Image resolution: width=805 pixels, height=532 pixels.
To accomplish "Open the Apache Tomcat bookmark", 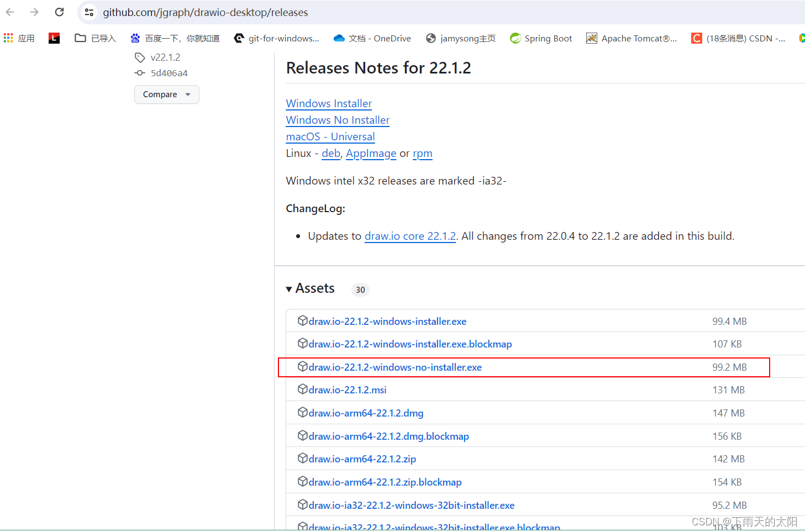I will (632, 38).
